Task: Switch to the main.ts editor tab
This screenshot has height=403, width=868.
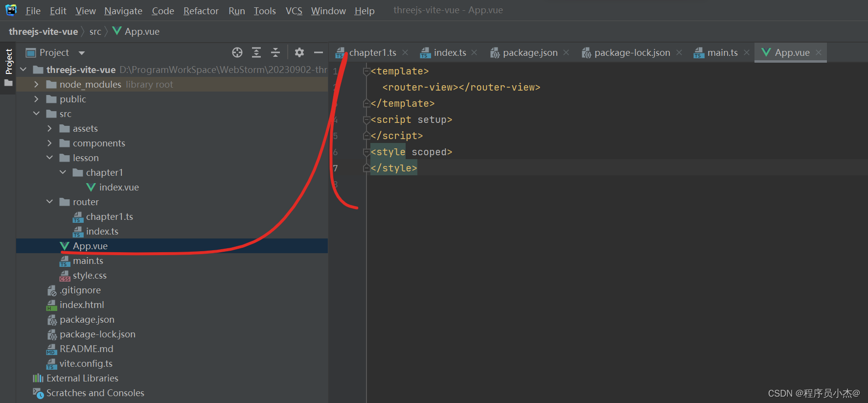Action: 722,52
